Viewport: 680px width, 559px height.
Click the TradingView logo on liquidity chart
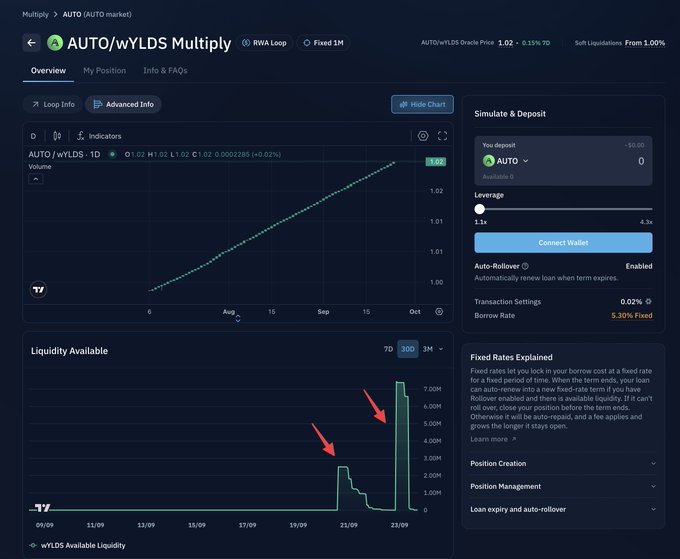click(42, 507)
